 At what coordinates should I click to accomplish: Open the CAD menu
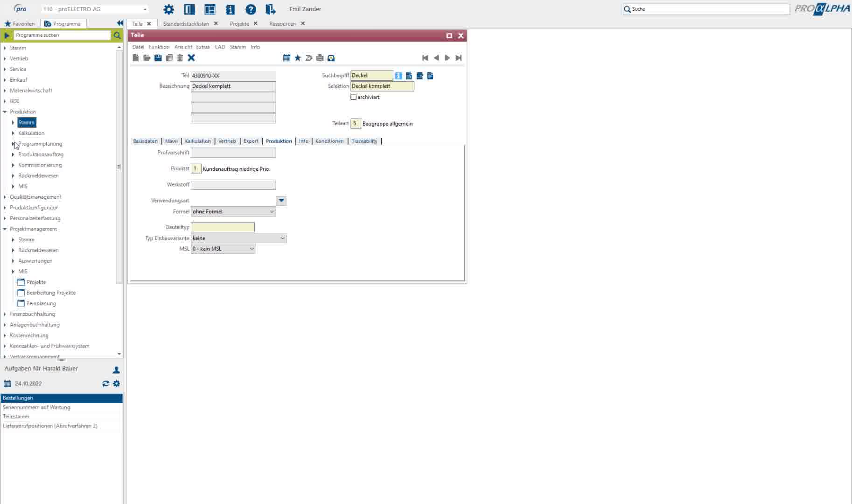point(220,47)
